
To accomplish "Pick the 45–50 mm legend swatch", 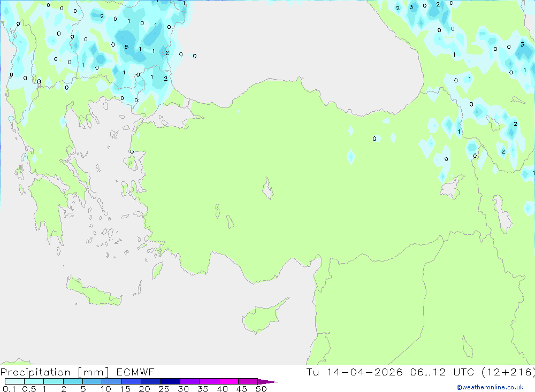I will click(248, 381).
